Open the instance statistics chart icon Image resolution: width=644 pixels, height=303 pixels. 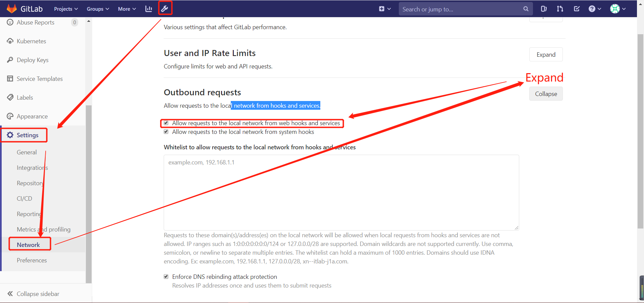[149, 9]
